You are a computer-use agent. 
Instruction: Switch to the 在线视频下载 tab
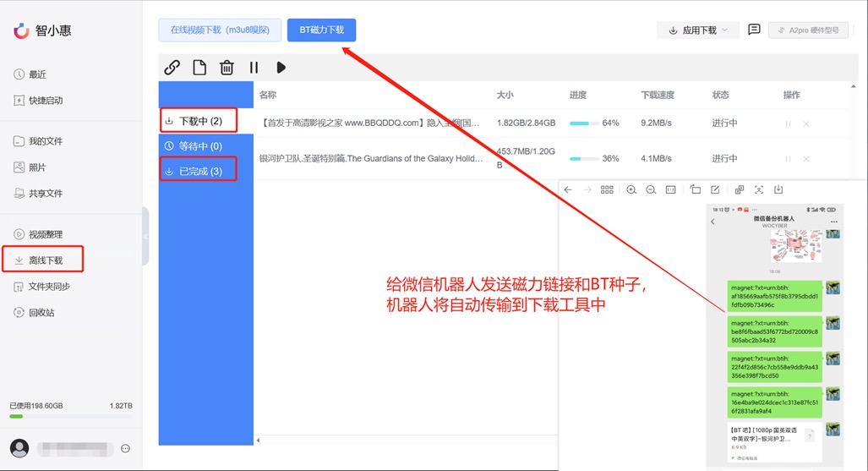click(x=220, y=30)
